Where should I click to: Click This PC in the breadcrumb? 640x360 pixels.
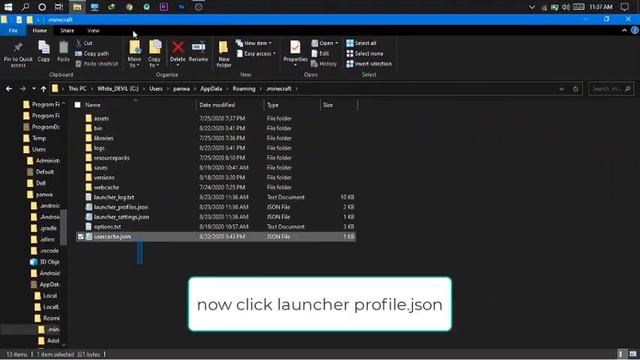click(x=77, y=89)
